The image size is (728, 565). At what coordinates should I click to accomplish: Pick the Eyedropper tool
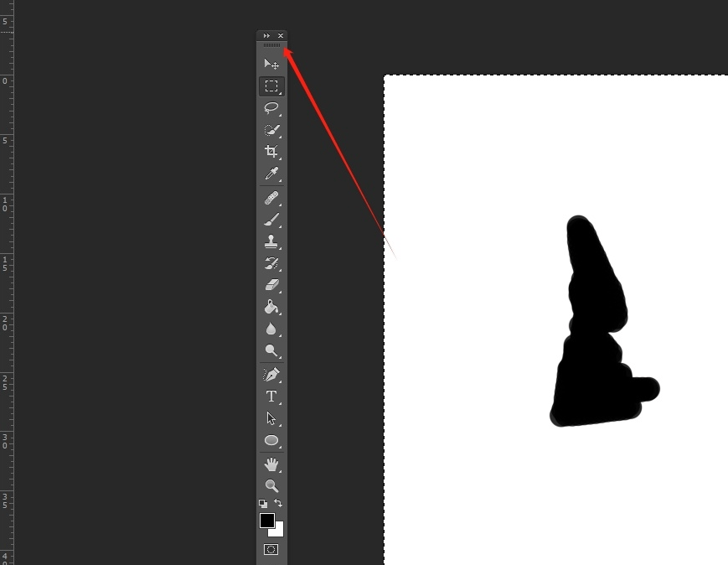pos(271,174)
